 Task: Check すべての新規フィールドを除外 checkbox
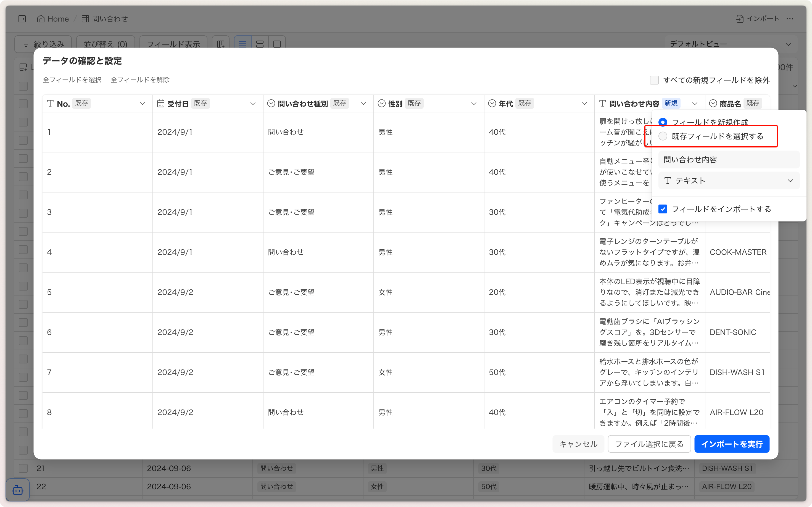[x=654, y=80]
